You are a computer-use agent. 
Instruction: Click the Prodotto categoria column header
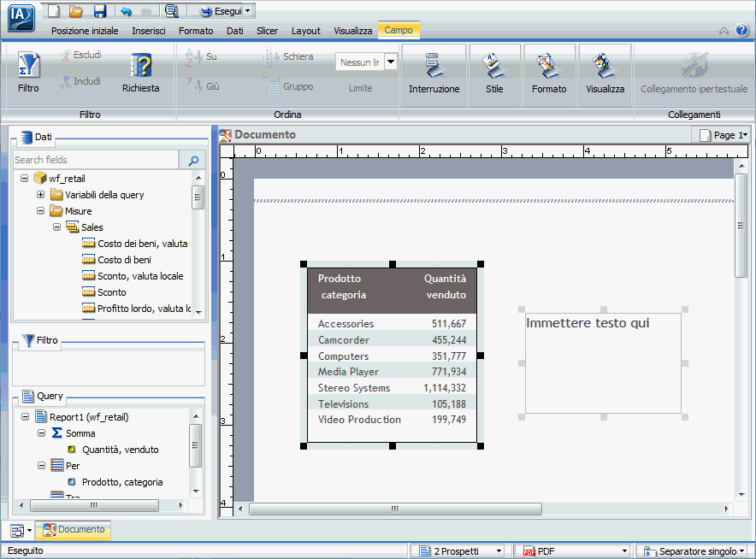tap(343, 286)
